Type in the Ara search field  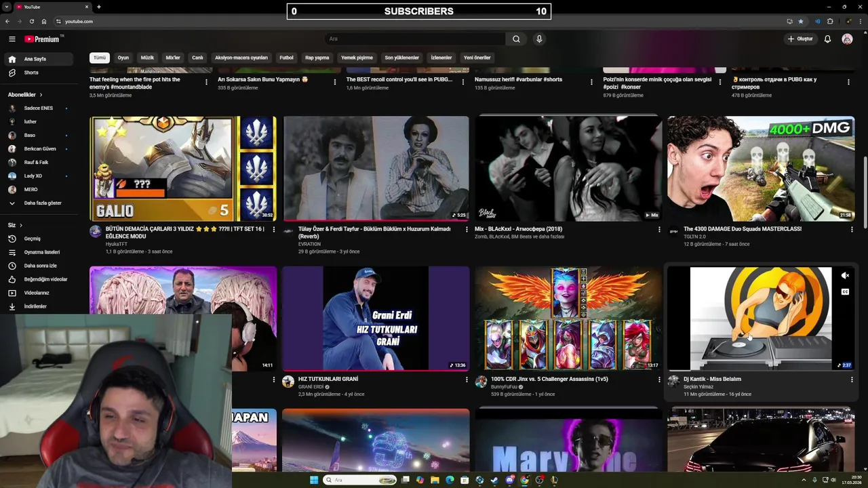click(415, 39)
